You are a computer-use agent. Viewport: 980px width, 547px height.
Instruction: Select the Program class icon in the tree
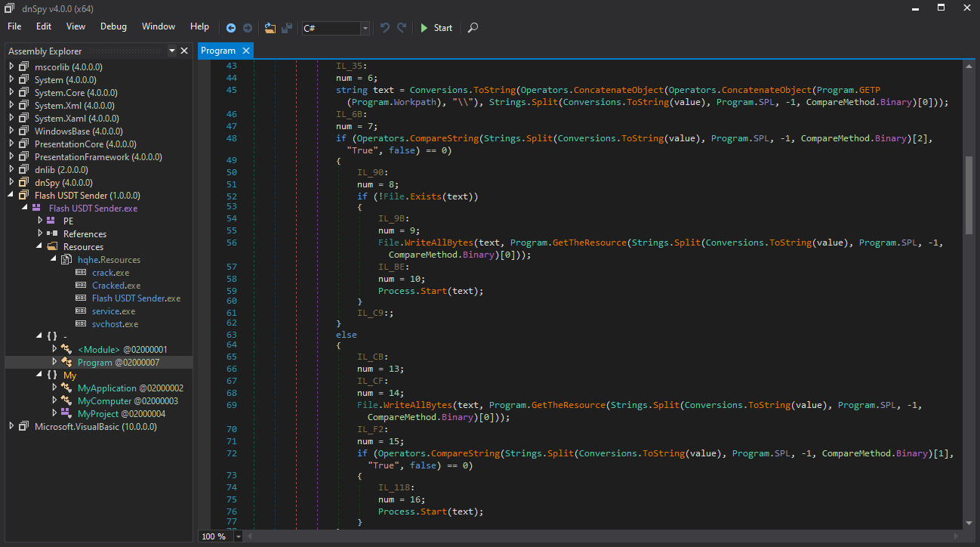(x=66, y=362)
